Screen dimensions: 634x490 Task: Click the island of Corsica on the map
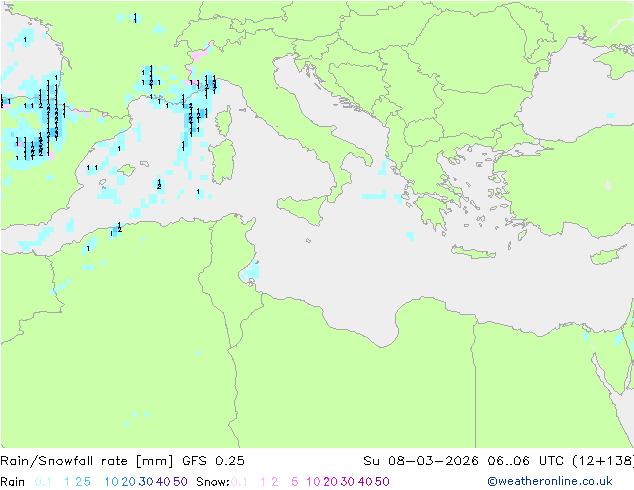[x=224, y=121]
